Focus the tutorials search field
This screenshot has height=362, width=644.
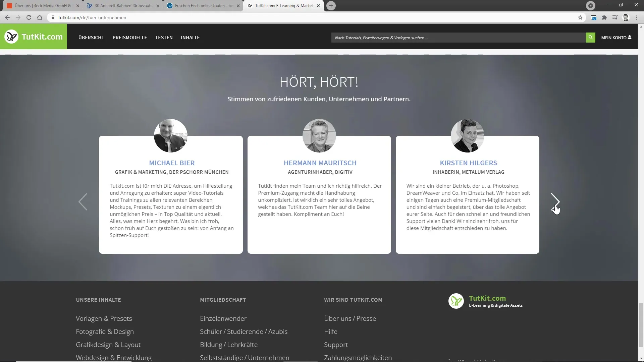[x=458, y=38]
